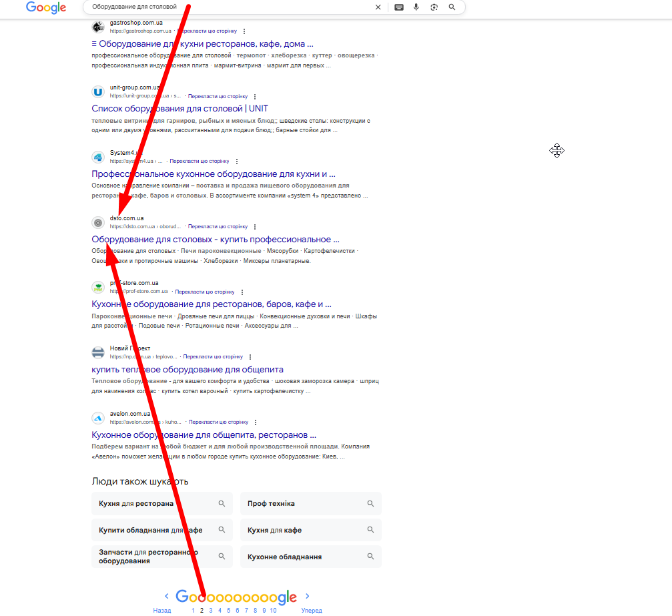Go to results page 10
672x616 pixels.
pos(274,611)
